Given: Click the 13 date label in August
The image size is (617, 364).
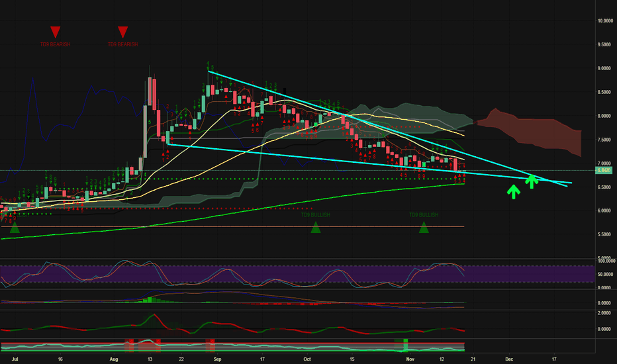Looking at the screenshot, I should tap(150, 359).
